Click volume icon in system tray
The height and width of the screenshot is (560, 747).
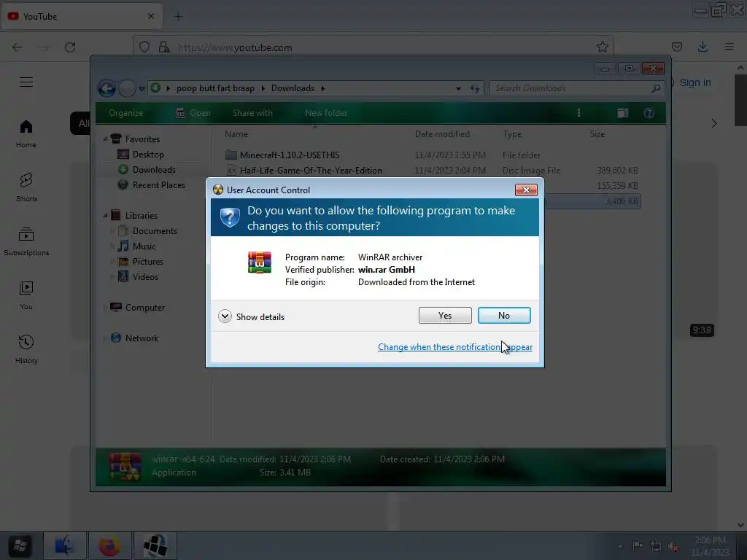tap(673, 547)
